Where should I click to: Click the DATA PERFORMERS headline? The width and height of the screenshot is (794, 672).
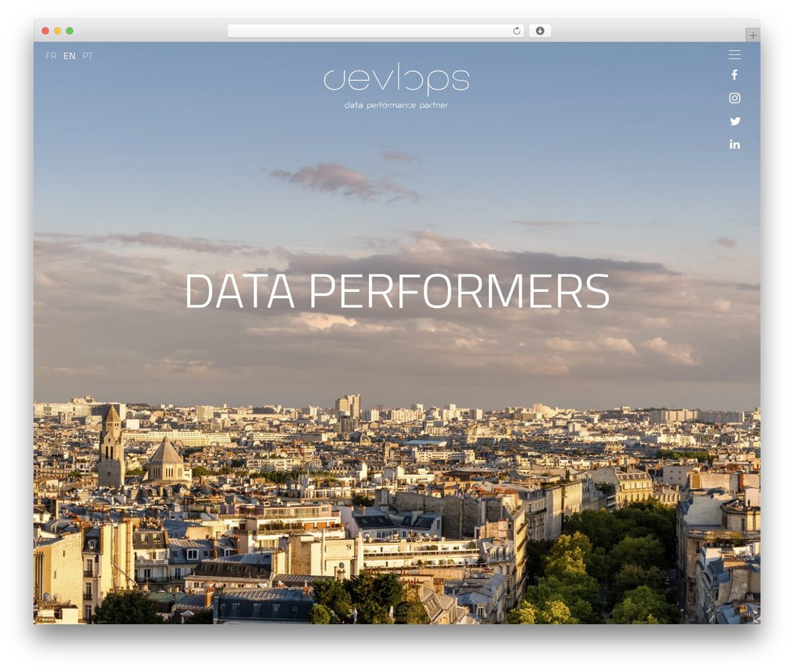(397, 291)
